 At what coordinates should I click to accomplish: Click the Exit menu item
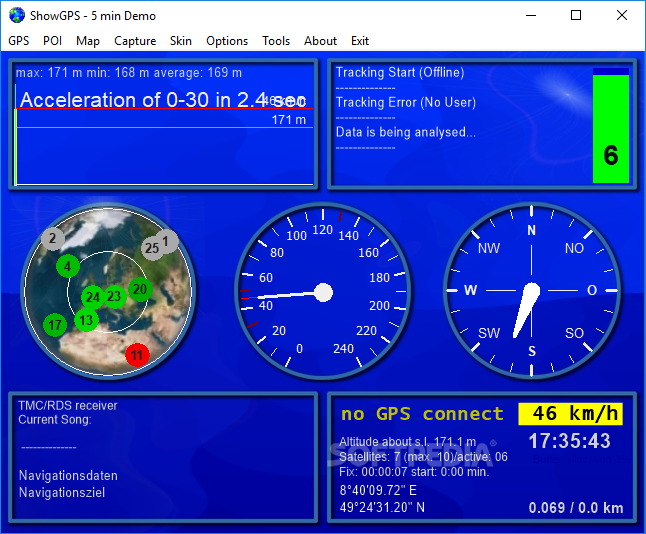click(x=360, y=41)
